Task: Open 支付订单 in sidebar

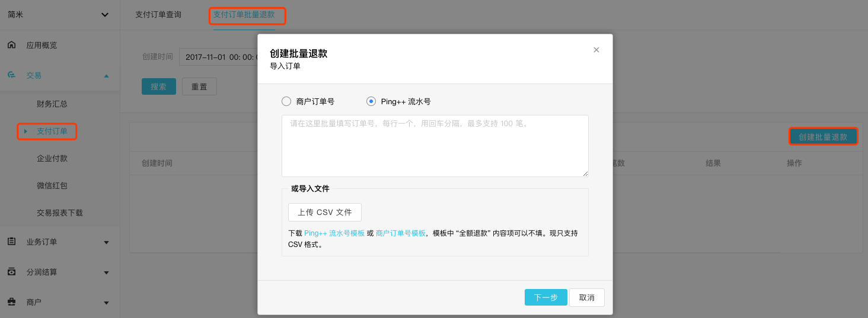Action: click(x=52, y=131)
